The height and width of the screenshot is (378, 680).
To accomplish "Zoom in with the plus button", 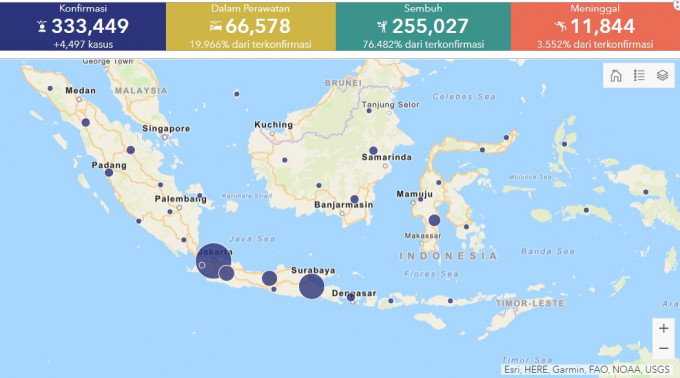I will 664,328.
